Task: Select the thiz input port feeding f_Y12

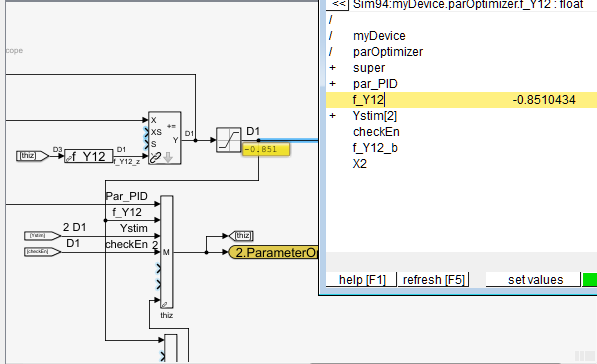Action: click(32, 156)
